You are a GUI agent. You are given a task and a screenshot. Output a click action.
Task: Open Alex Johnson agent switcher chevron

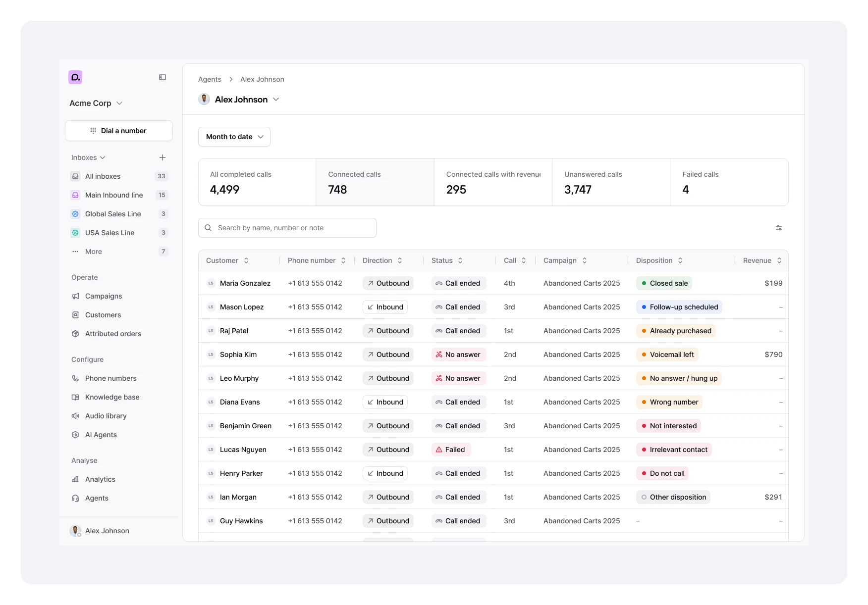coord(276,100)
